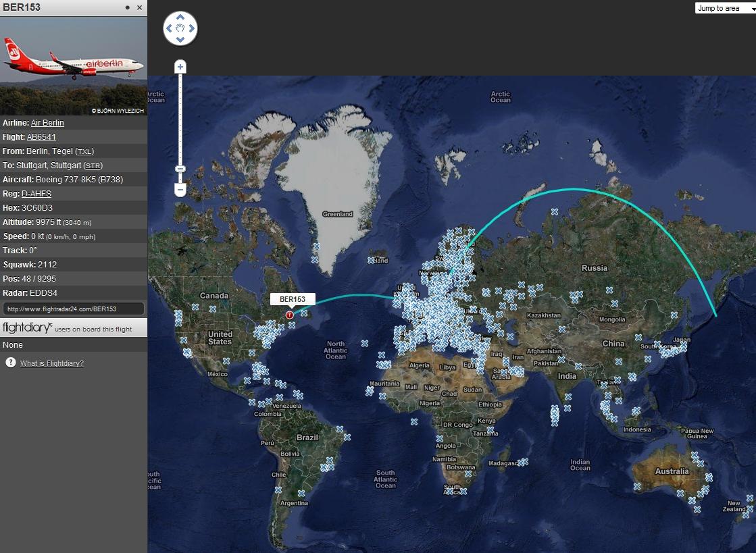
Task: Open the Air Berlin airline link
Action: (x=47, y=123)
